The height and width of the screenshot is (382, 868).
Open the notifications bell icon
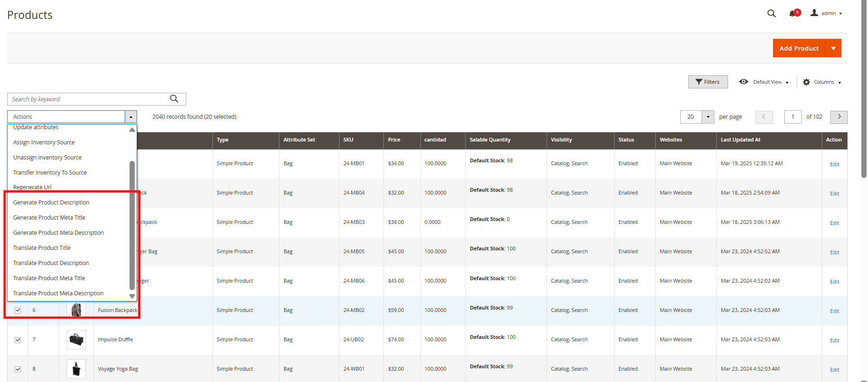[x=794, y=13]
